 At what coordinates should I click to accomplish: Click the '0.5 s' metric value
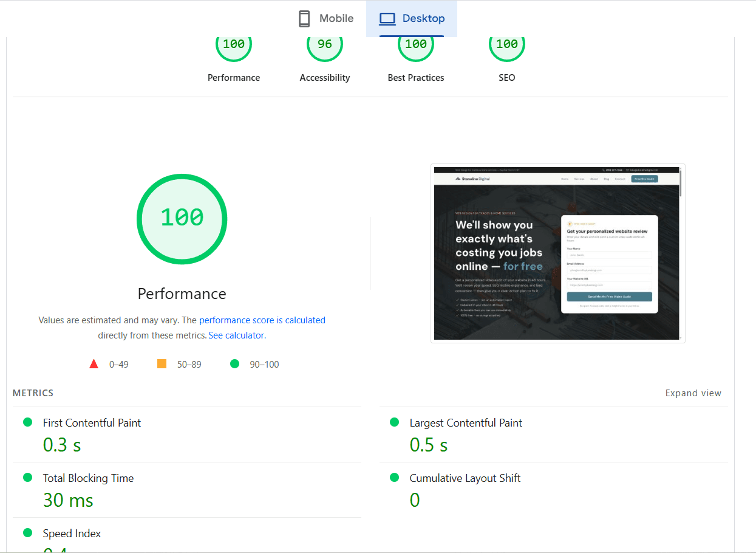pyautogui.click(x=429, y=445)
